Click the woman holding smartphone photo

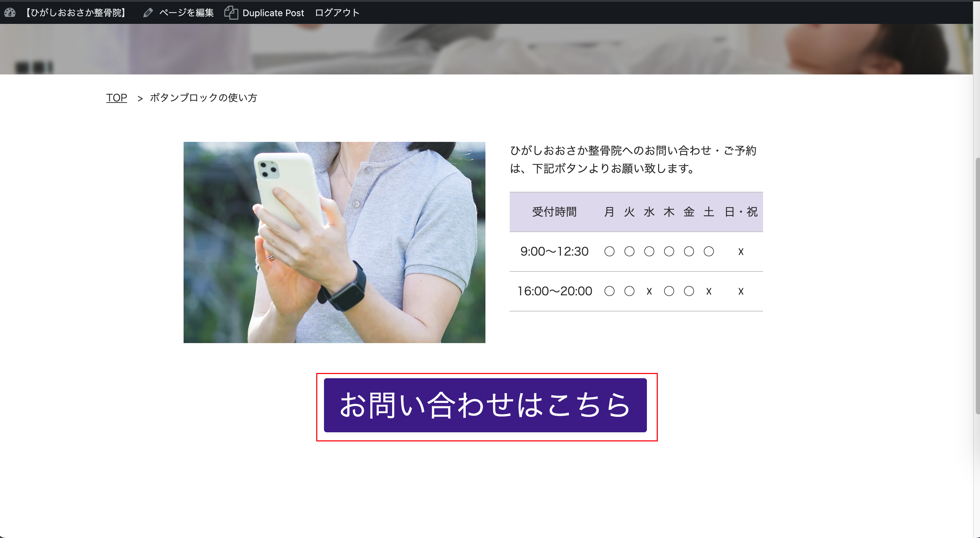coord(334,242)
